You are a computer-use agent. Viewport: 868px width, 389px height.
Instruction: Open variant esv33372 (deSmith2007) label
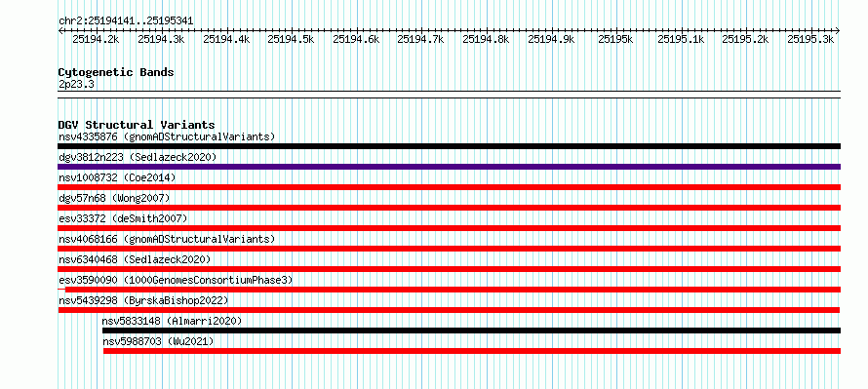pos(123,218)
